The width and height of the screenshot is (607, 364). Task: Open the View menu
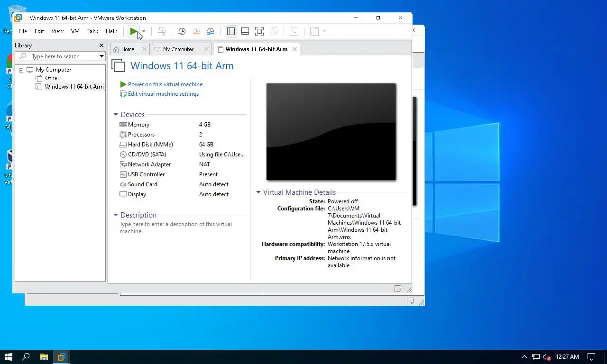[x=57, y=31]
